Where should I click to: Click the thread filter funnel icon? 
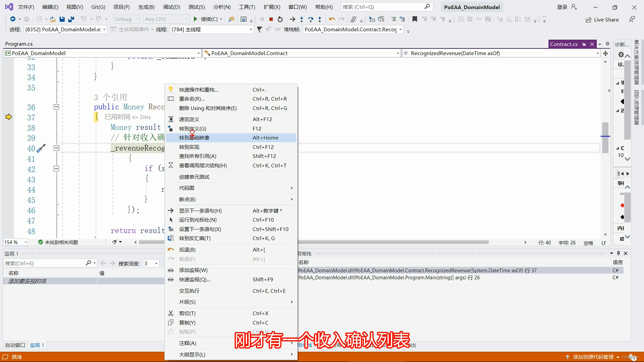259,29
